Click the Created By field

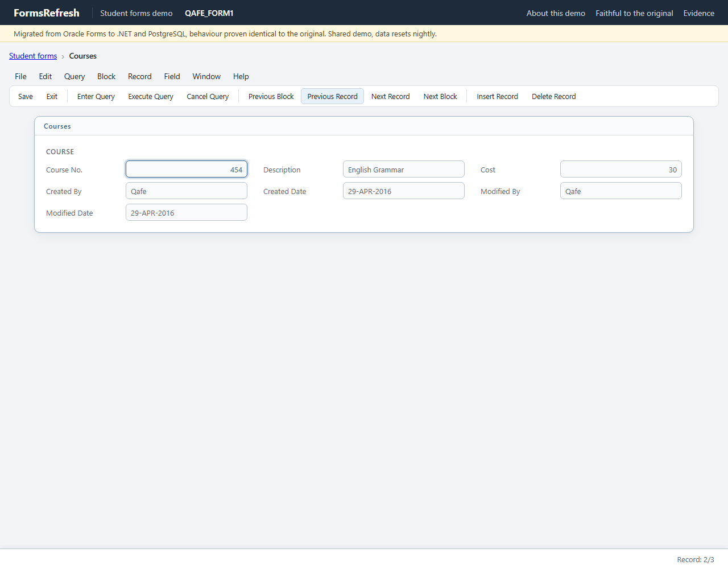(x=187, y=191)
